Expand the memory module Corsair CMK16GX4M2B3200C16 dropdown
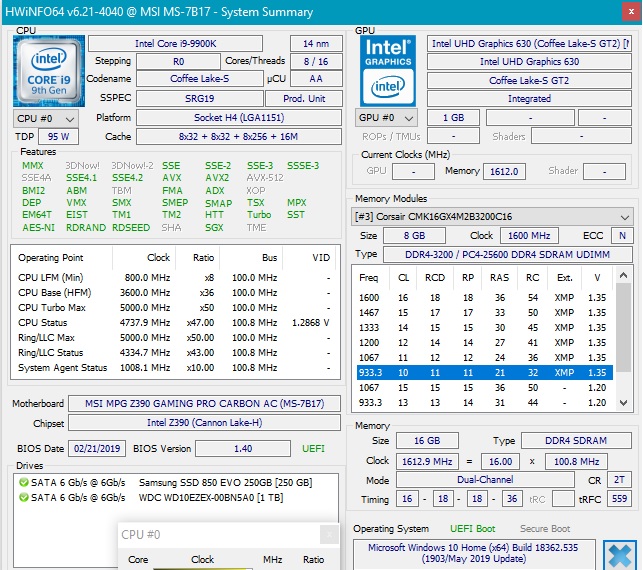This screenshot has width=643, height=570. click(492, 217)
